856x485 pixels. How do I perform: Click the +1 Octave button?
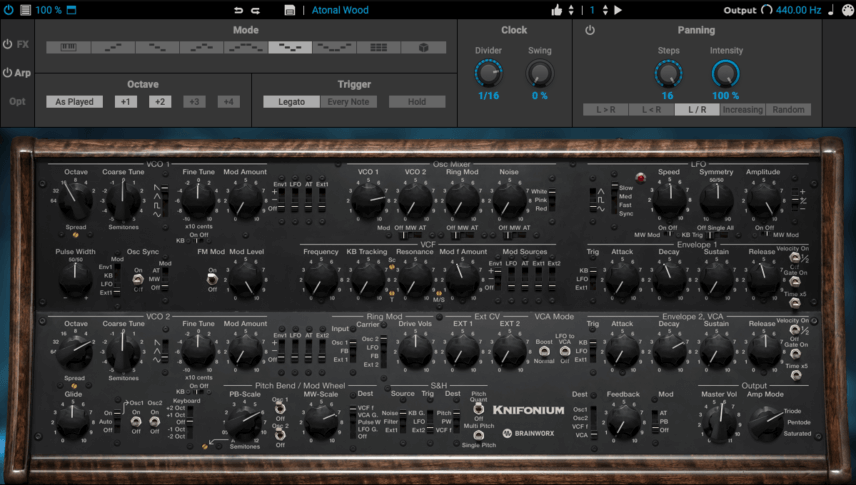click(126, 102)
